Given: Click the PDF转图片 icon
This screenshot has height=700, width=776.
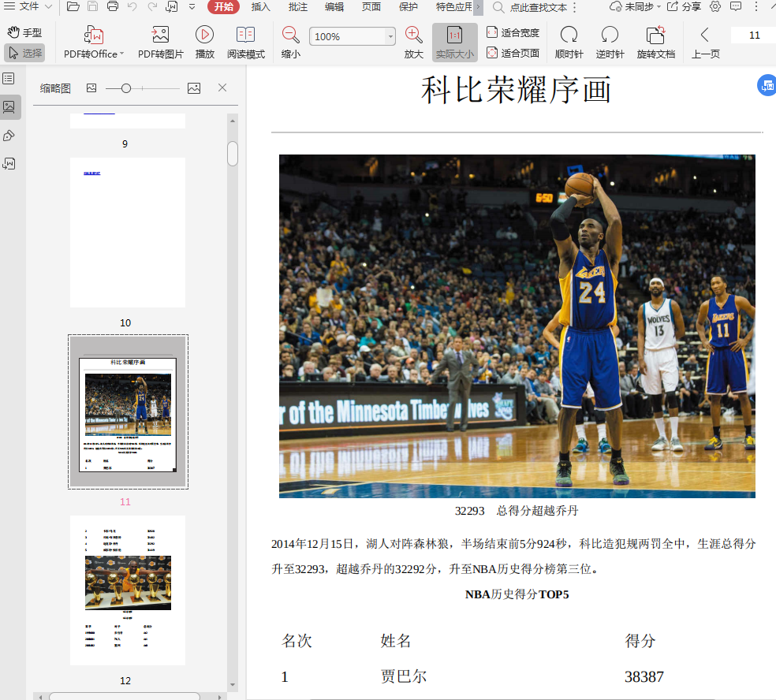Looking at the screenshot, I should pyautogui.click(x=160, y=35).
